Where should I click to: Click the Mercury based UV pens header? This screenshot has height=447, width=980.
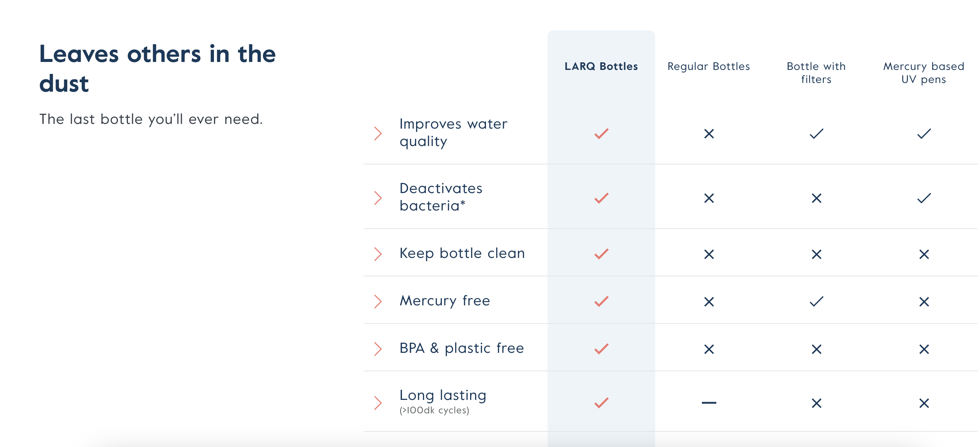click(924, 73)
